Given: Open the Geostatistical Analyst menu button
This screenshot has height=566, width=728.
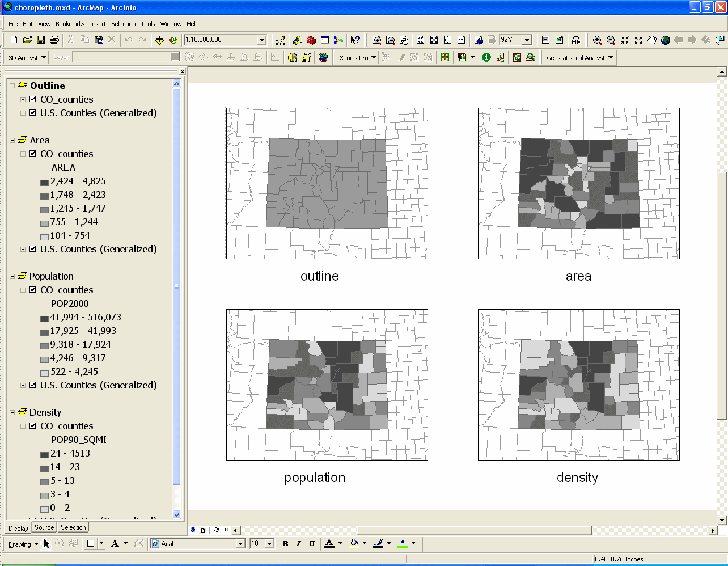Looking at the screenshot, I should pyautogui.click(x=579, y=57).
